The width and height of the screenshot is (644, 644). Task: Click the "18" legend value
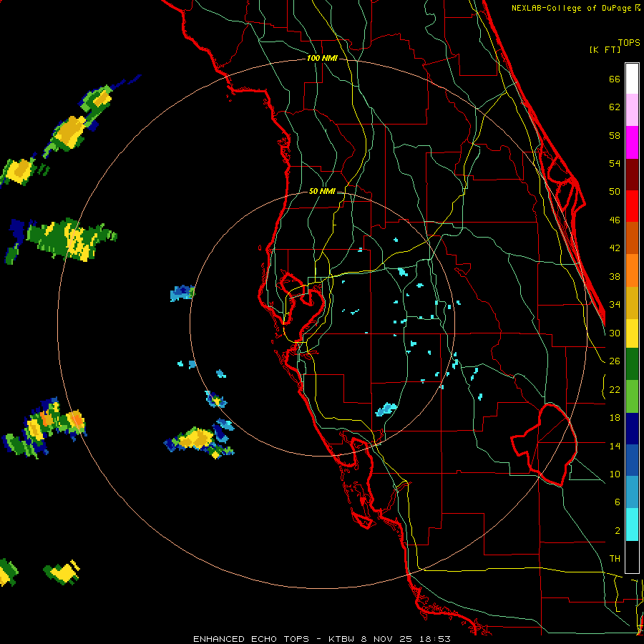click(615, 418)
